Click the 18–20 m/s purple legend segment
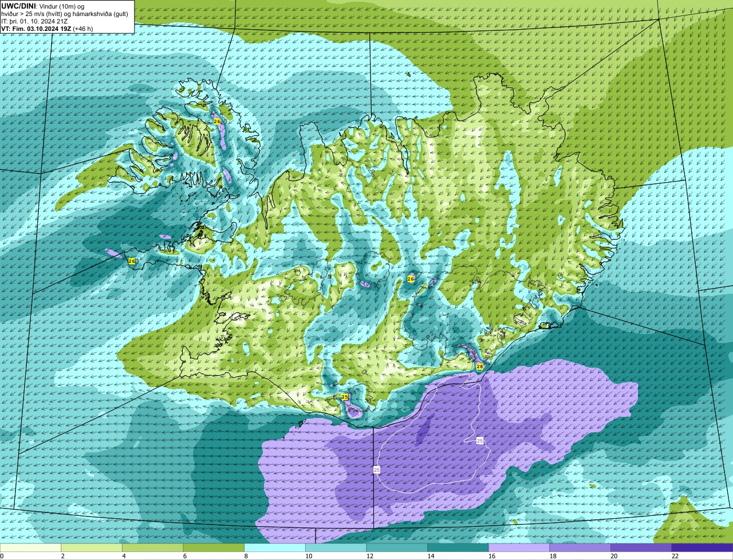Image resolution: width=733 pixels, height=560 pixels. 580,548
